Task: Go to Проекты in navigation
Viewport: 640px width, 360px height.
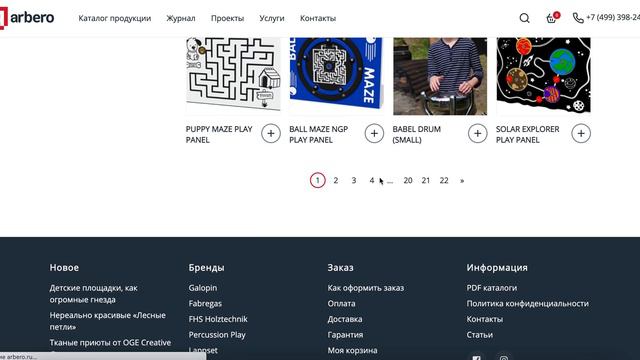Action: pyautogui.click(x=227, y=18)
